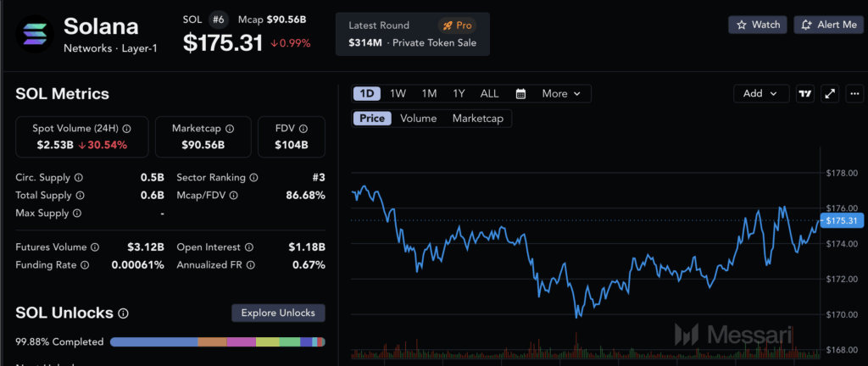Switch chart to Volume tab

coord(419,119)
